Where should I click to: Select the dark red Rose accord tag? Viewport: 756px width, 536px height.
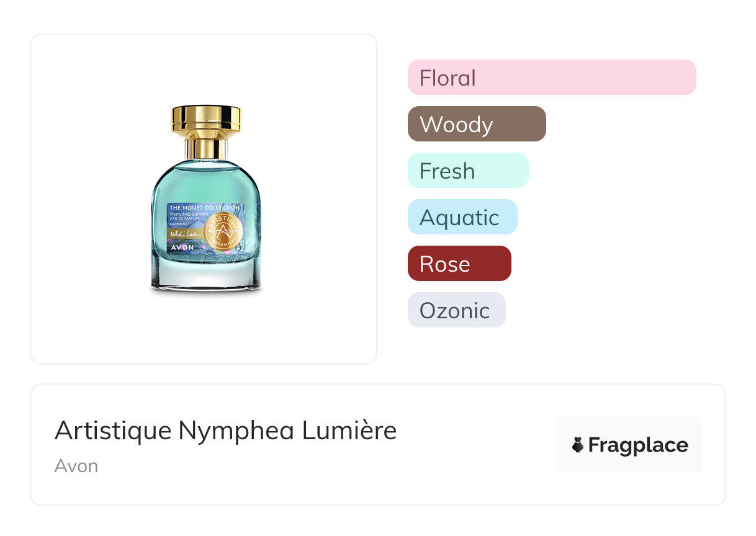click(x=459, y=264)
